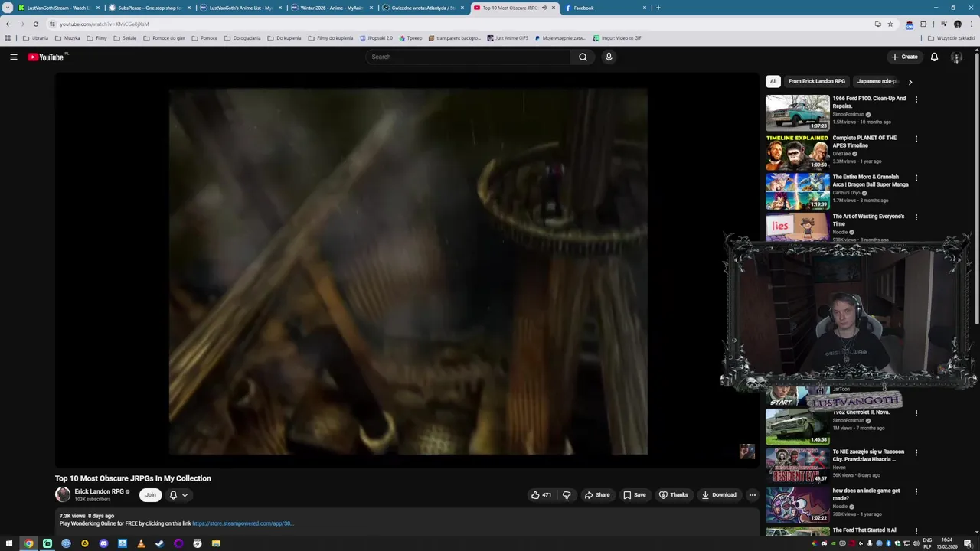The image size is (980, 551).
Task: Switch to LustVanGoth's Anime List tab
Action: tap(240, 8)
